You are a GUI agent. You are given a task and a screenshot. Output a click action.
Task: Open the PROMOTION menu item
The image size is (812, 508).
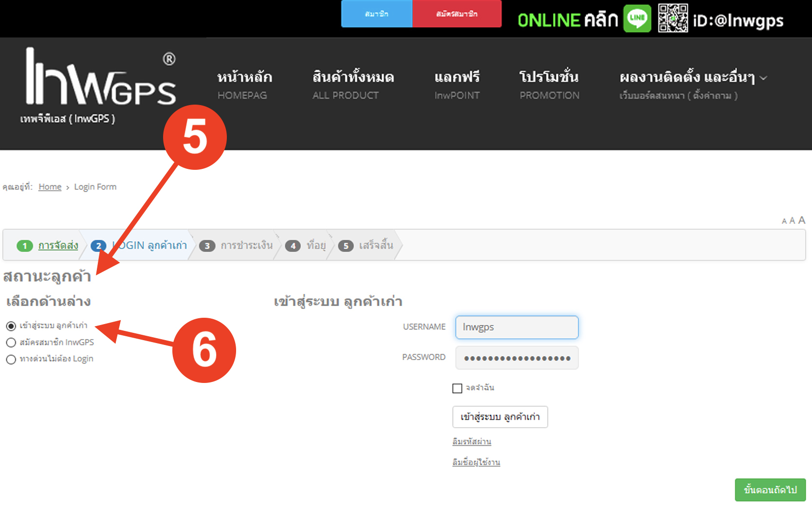pos(549,85)
